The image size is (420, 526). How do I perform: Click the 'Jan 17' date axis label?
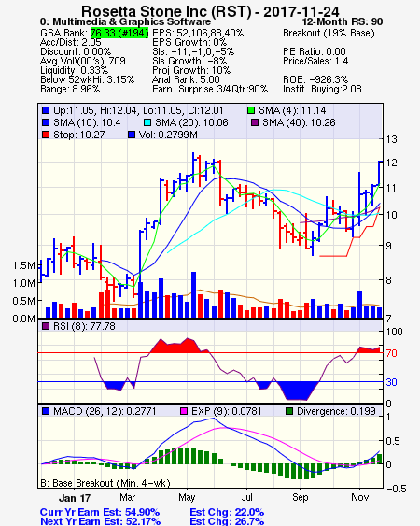click(x=75, y=498)
